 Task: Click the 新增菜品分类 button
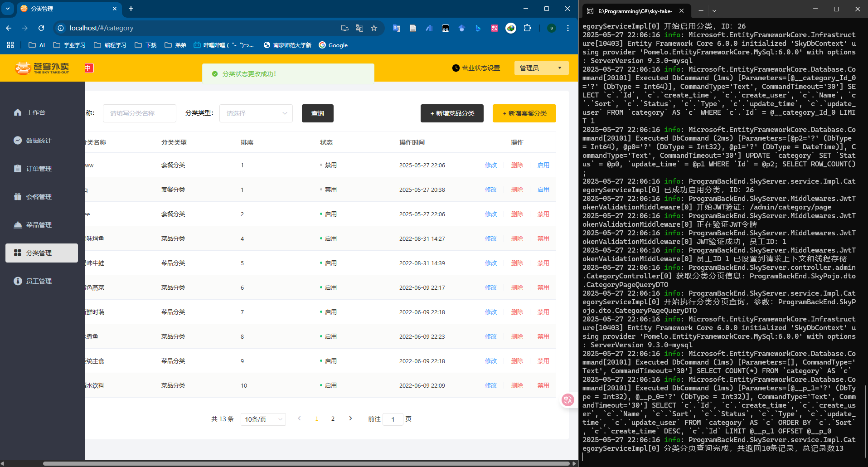click(452, 113)
